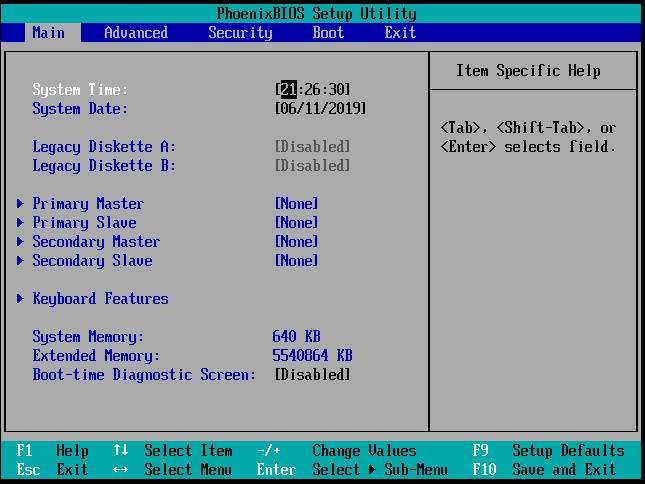
Task: Open the Boot menu tab
Action: click(x=328, y=33)
